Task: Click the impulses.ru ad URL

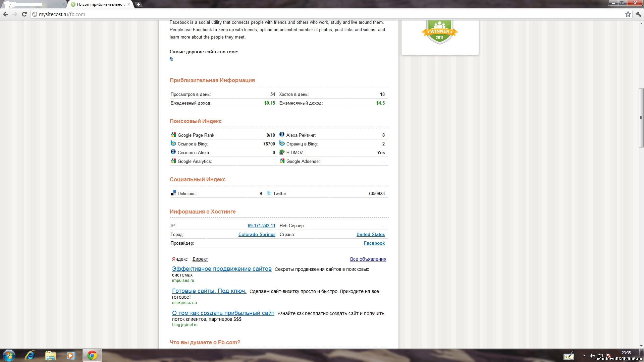Action: 183,281
